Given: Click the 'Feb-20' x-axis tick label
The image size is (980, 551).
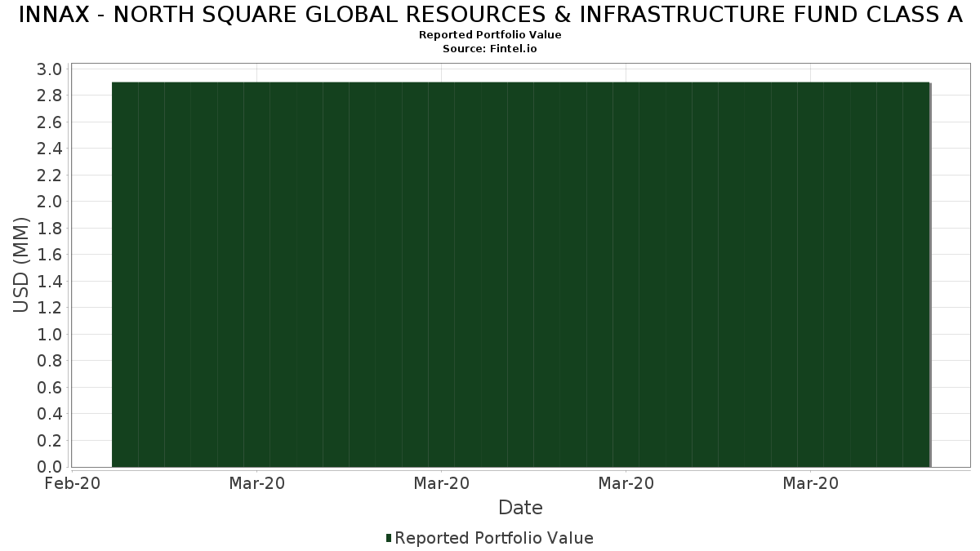Looking at the screenshot, I should click(73, 483).
